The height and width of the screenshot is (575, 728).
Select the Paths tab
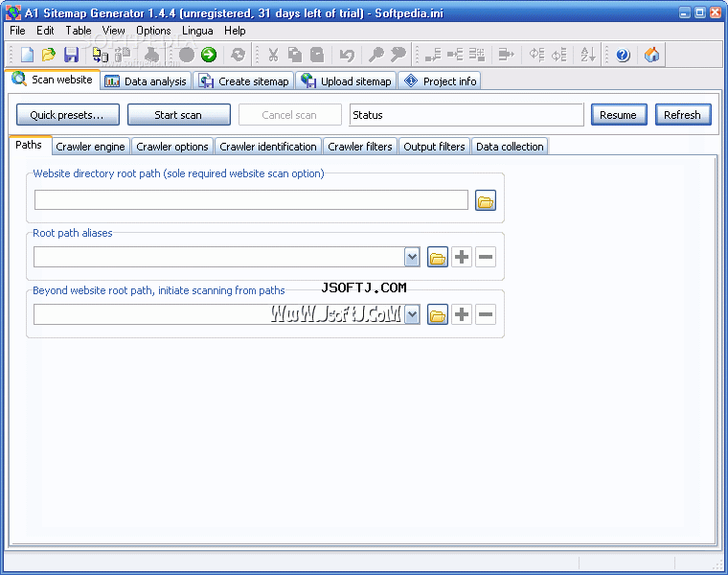pos(29,145)
